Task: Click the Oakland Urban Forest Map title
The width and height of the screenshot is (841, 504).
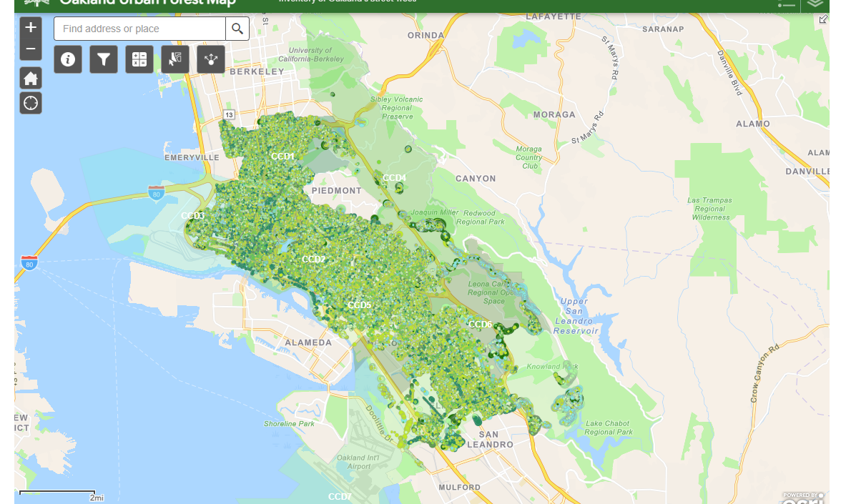Action: point(147,3)
